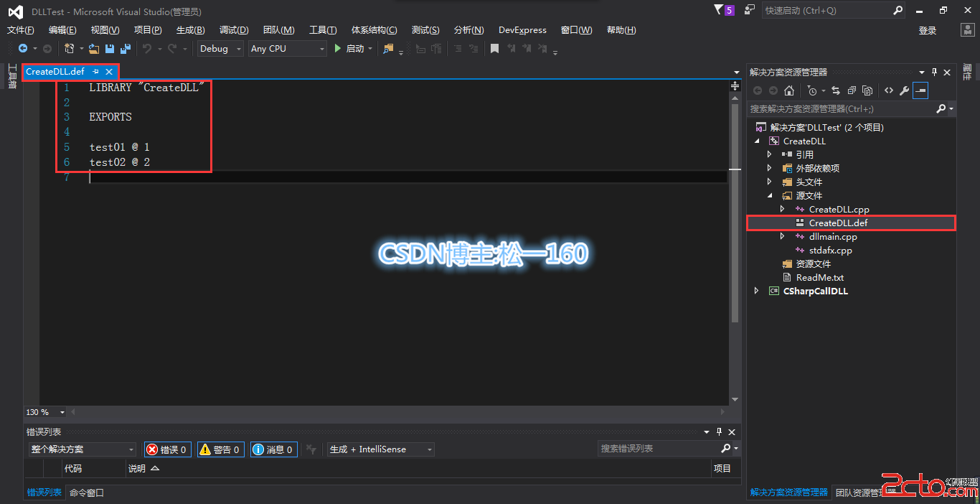This screenshot has width=980, height=504.
Task: Expand the 外部依赖项 node
Action: [x=770, y=168]
